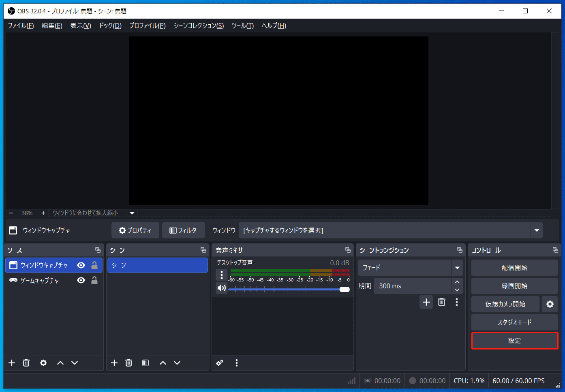The height and width of the screenshot is (392, 565).
Task: Undock the シーン panel
Action: [203, 250]
